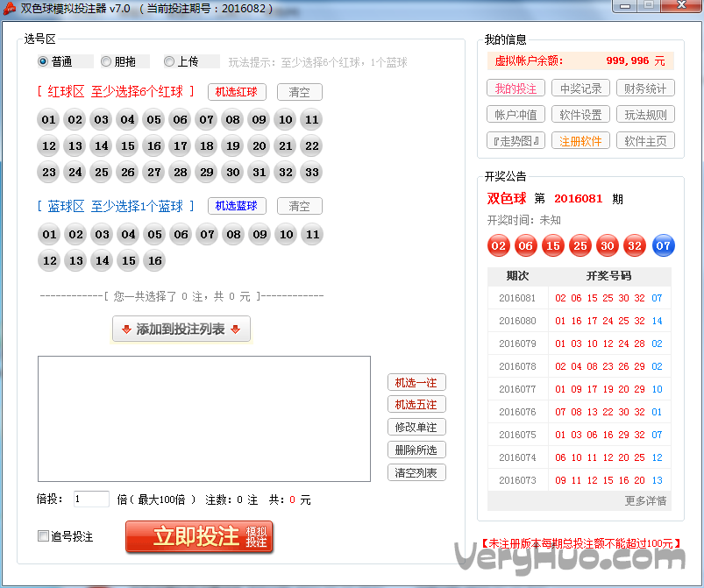Open 软件主页 link button
This screenshot has height=588, width=704.
click(645, 141)
